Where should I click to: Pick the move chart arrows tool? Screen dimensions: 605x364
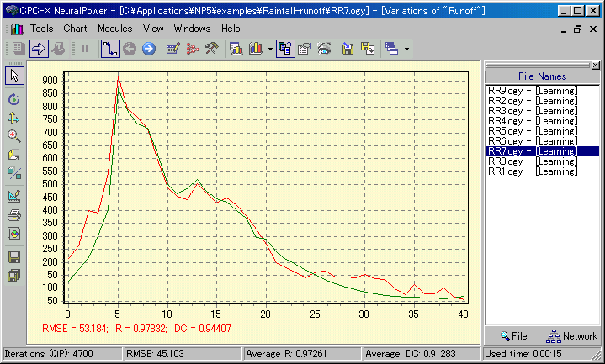(14, 118)
